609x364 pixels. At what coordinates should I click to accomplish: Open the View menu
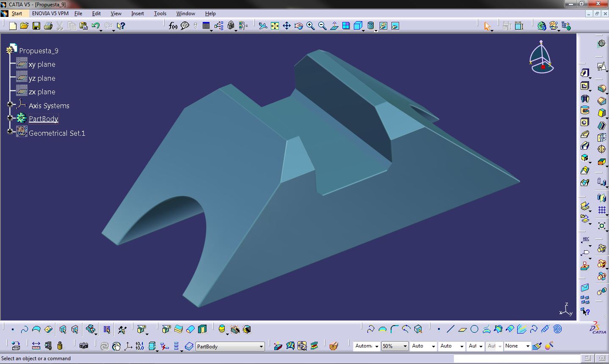[x=116, y=14]
